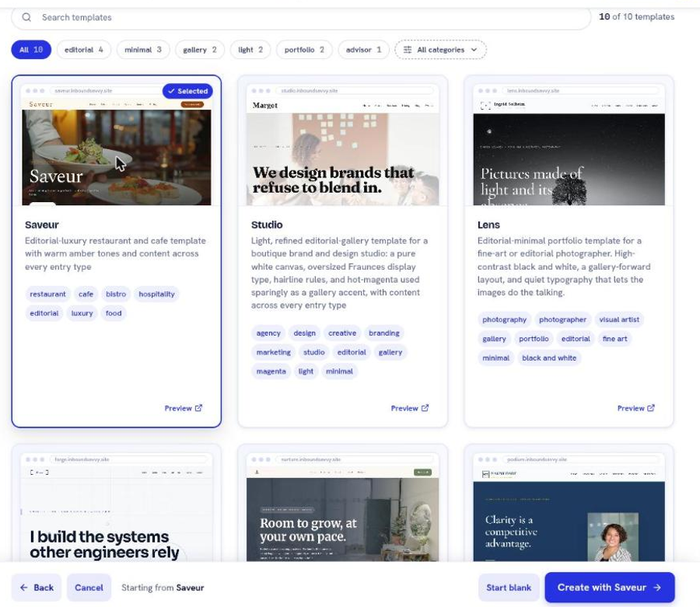Click the filter sliders icon beside All categories
The height and width of the screenshot is (607, 700).
(408, 50)
